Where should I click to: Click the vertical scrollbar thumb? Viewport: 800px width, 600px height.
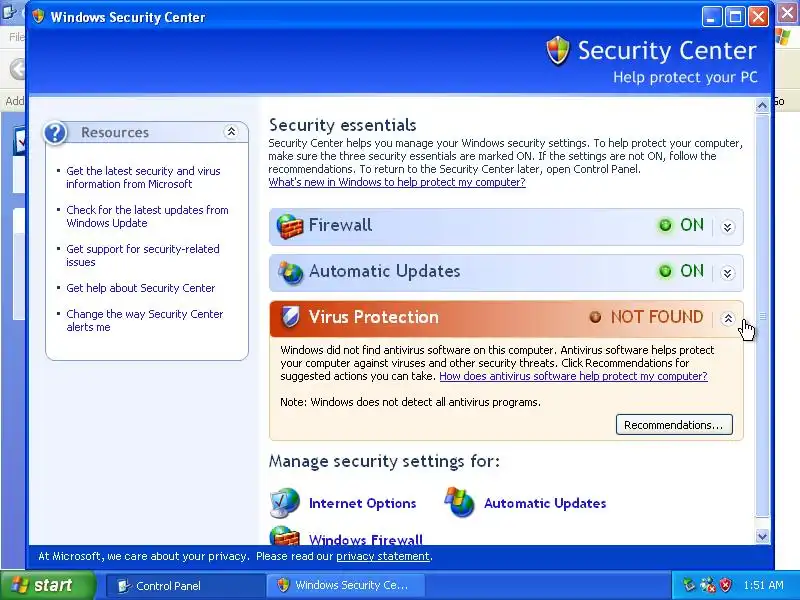pyautogui.click(x=762, y=316)
